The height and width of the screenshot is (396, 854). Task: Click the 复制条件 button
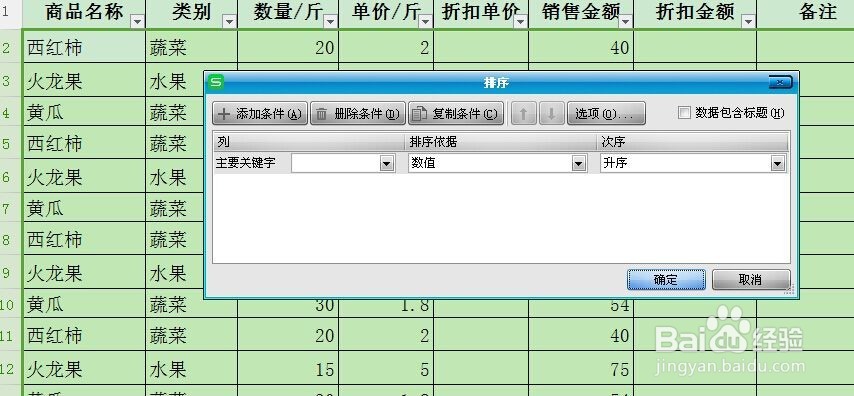(x=456, y=113)
